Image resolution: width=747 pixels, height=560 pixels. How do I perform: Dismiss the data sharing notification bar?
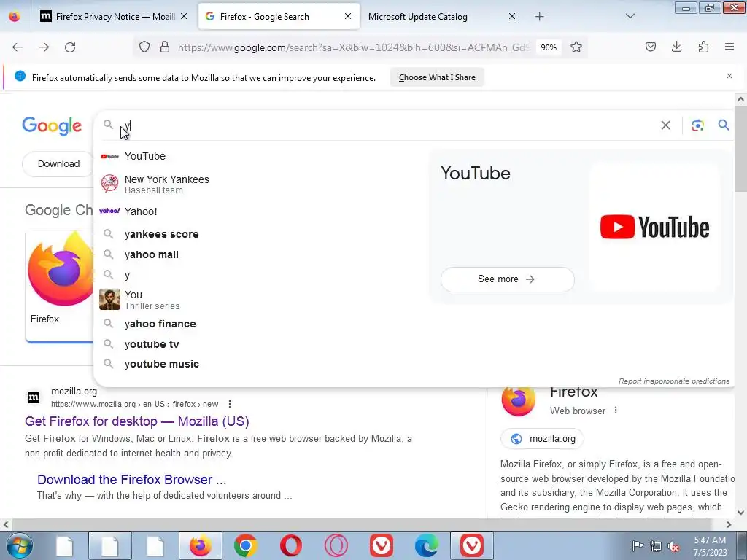tap(729, 76)
